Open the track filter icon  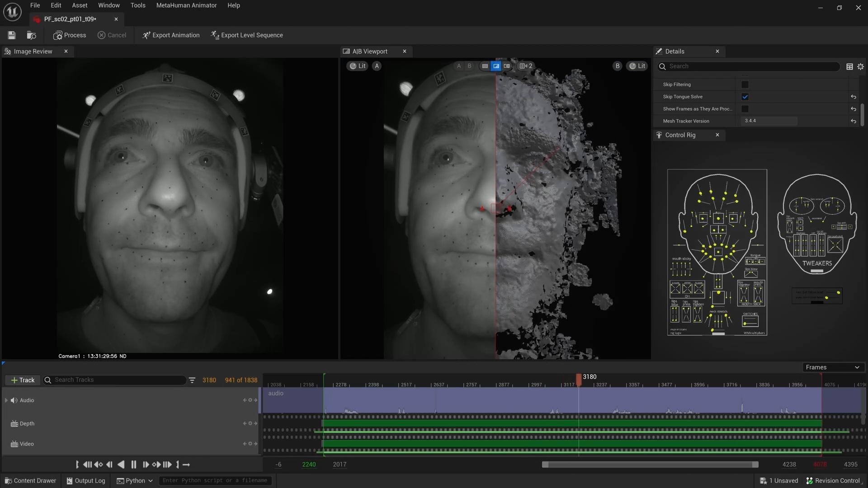click(x=192, y=380)
